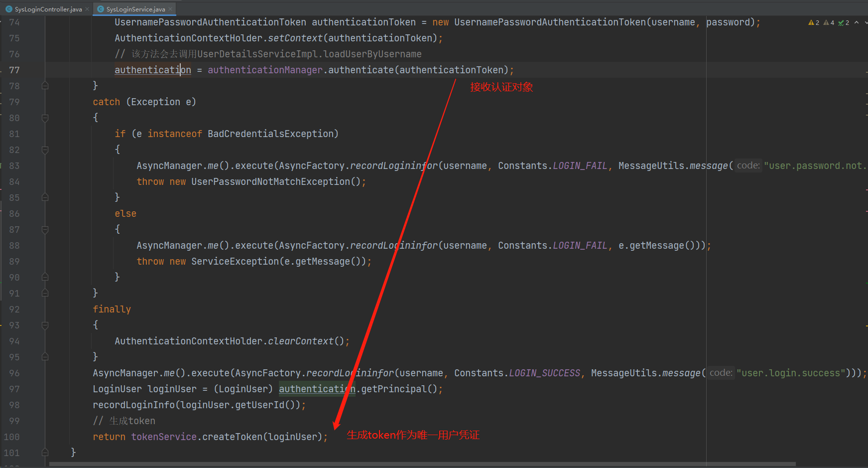Click the horizontal scrollbar at editor bottom
Viewport: 868px width, 468px height.
tap(422, 465)
